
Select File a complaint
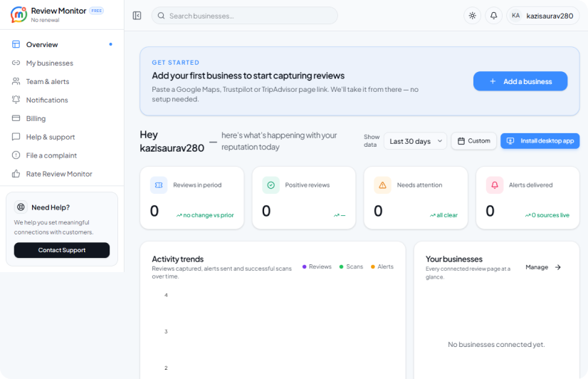[62, 155]
